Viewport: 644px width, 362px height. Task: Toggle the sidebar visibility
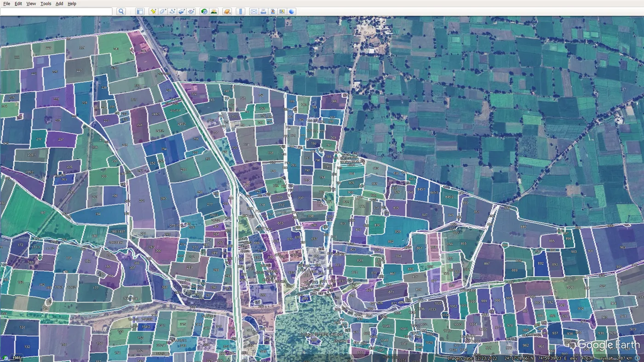[140, 11]
